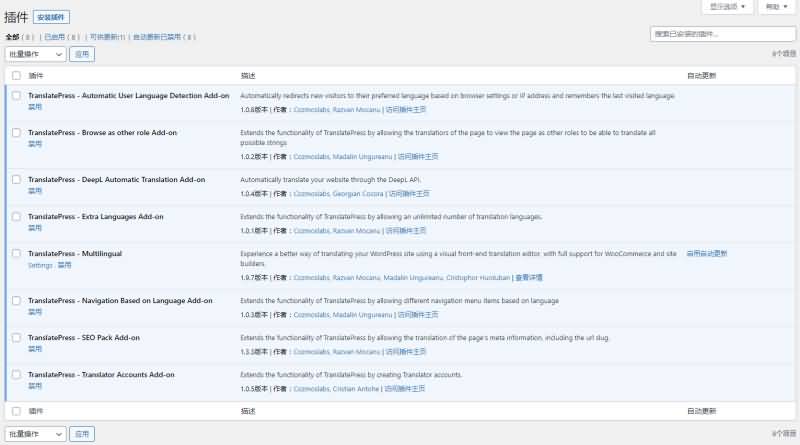Check the Browse as other role Add-on checkbox
The width and height of the screenshot is (800, 445).
click(x=16, y=133)
